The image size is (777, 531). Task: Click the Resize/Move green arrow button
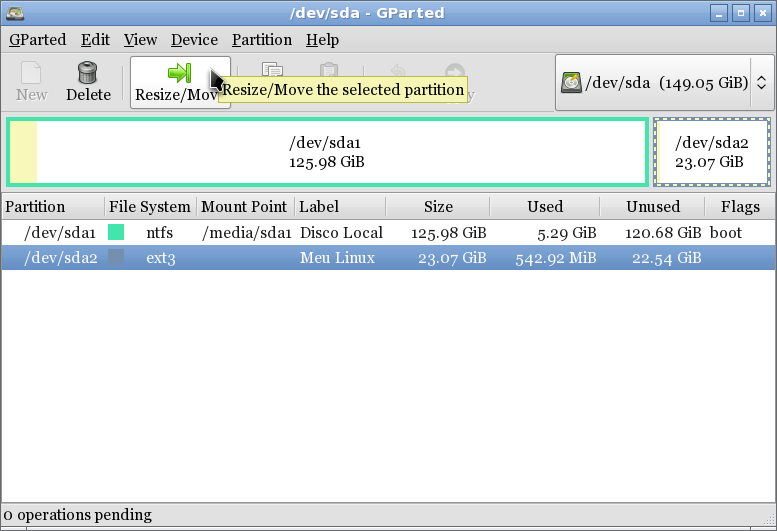pyautogui.click(x=180, y=82)
